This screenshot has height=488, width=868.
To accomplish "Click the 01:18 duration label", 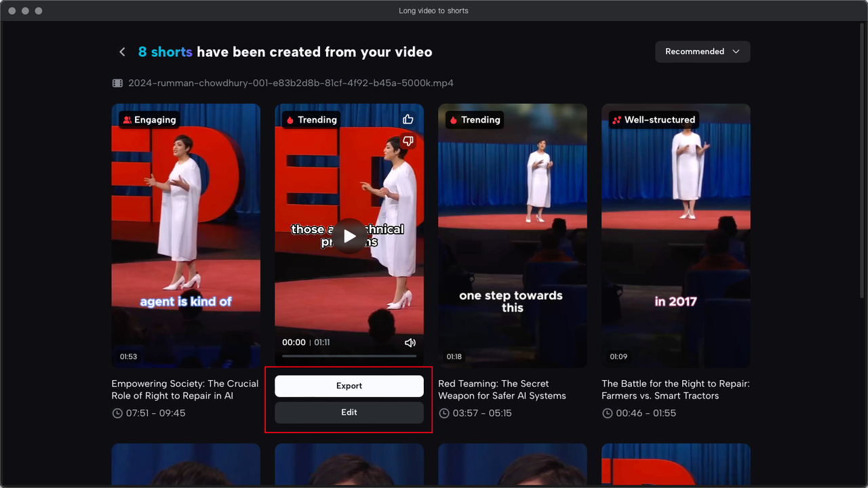I will 454,357.
